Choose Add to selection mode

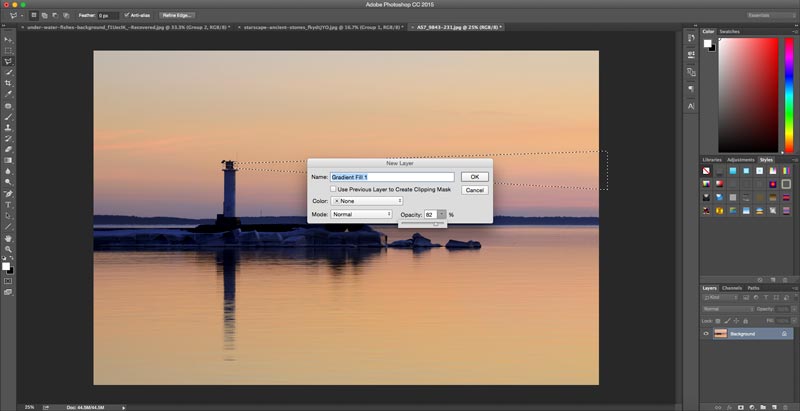[x=44, y=15]
